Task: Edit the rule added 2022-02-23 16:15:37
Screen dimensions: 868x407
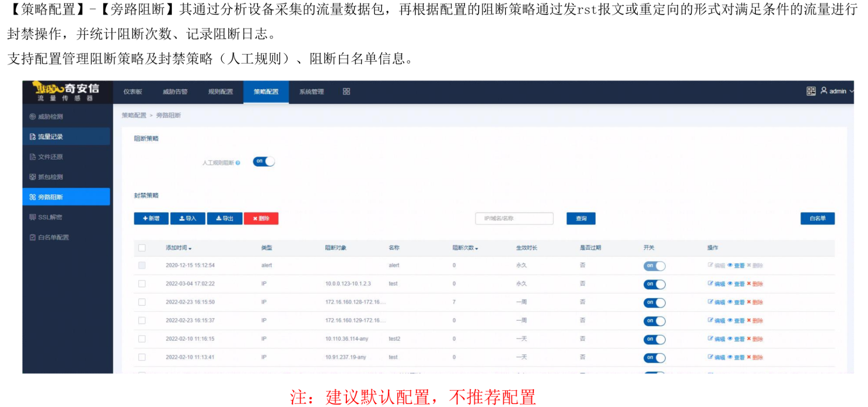Action: tap(717, 321)
